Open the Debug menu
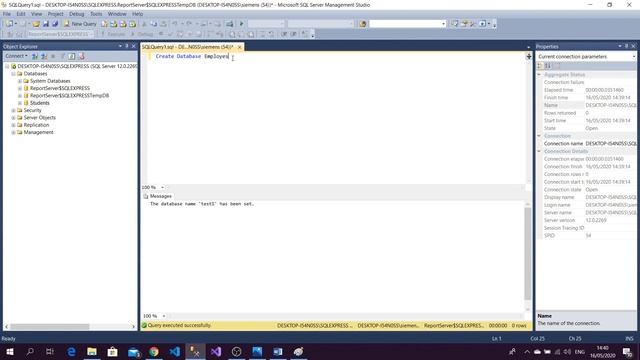 click(76, 14)
